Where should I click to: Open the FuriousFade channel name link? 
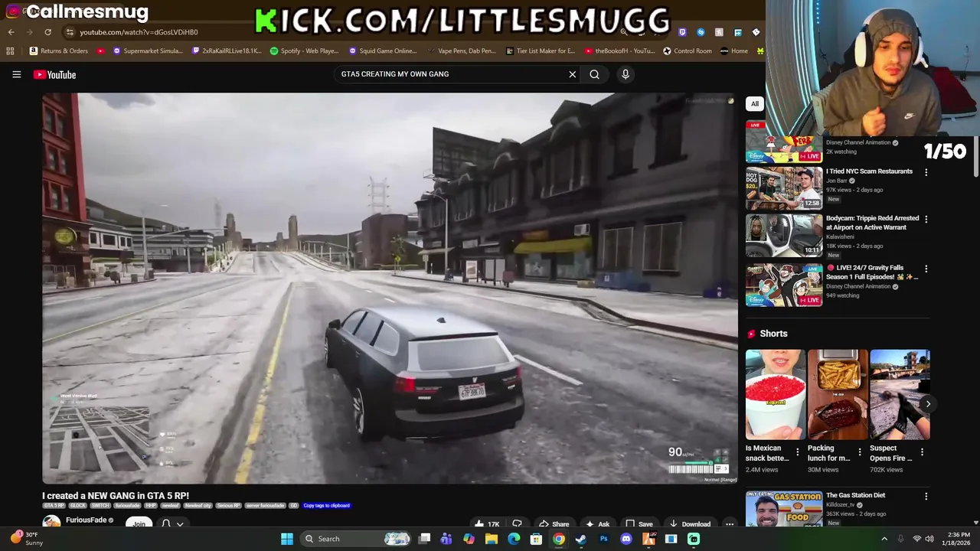[x=86, y=520]
